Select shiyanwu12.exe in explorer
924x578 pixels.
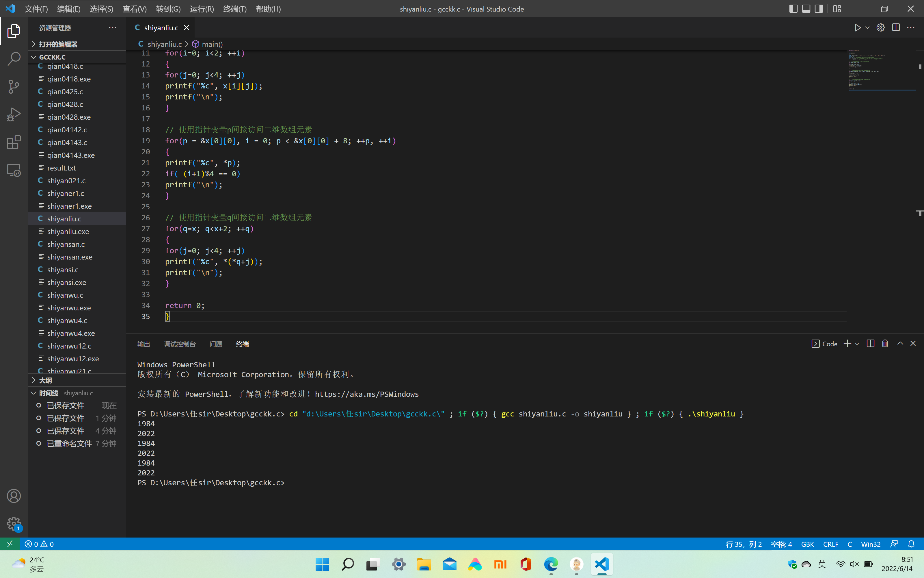[77, 359]
